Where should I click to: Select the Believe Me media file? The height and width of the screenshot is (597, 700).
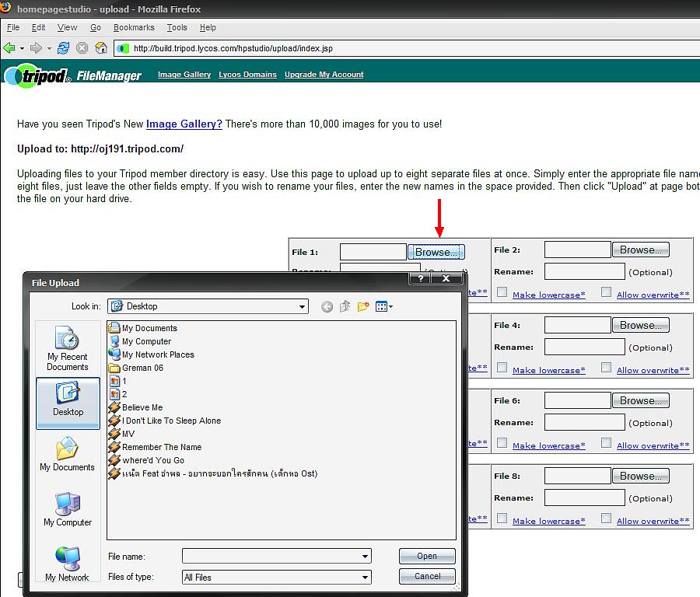click(135, 407)
